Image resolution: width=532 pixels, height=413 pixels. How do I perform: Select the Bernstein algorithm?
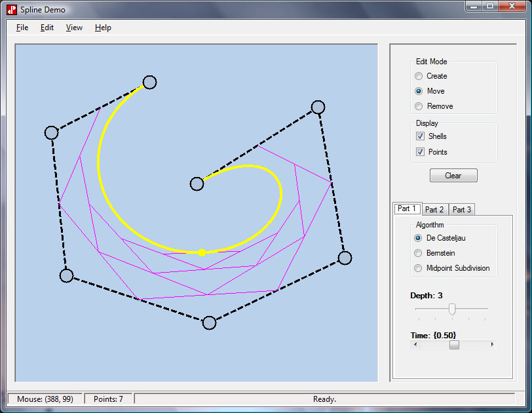[x=419, y=253]
